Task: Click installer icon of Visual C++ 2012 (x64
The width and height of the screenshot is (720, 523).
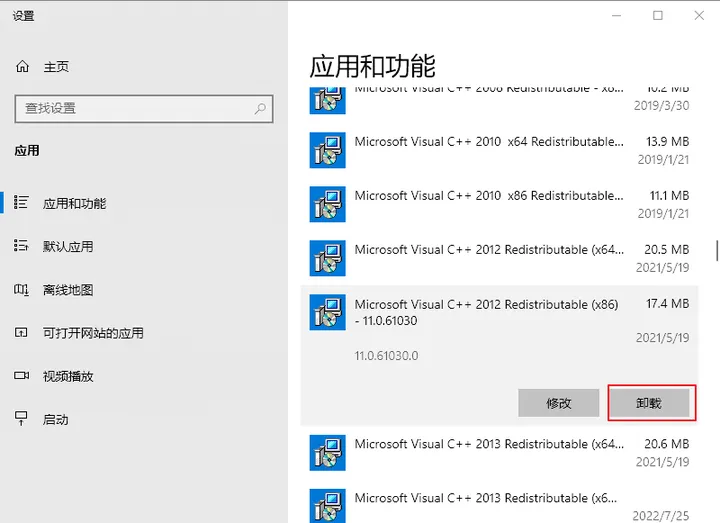Action: pos(327,258)
